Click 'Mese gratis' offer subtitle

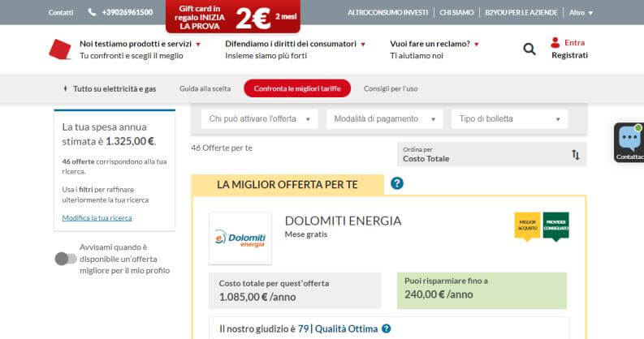[306, 234]
